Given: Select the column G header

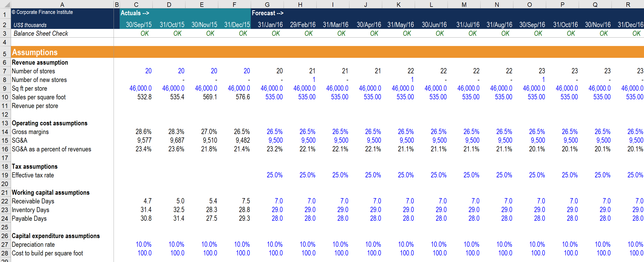Looking at the screenshot, I should [x=267, y=4].
